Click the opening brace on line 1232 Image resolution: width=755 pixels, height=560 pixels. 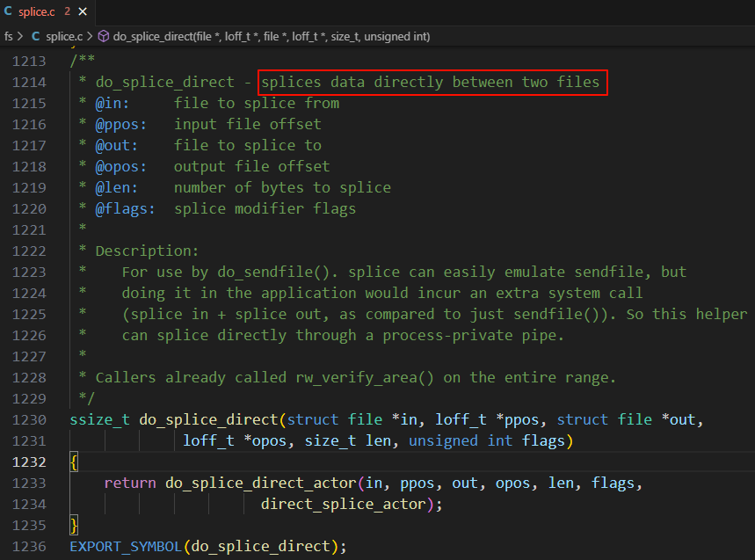pos(74,462)
